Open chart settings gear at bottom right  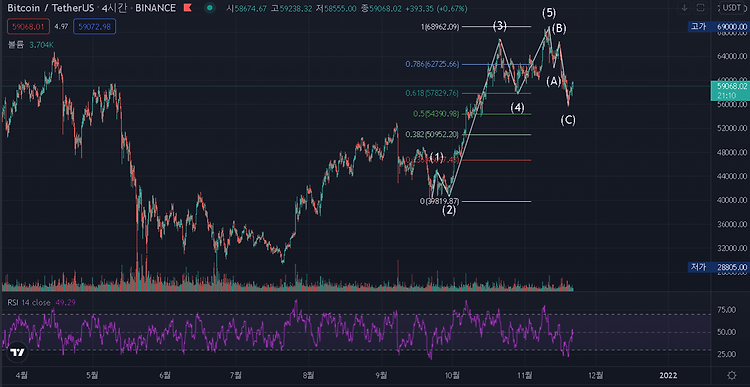(x=731, y=375)
